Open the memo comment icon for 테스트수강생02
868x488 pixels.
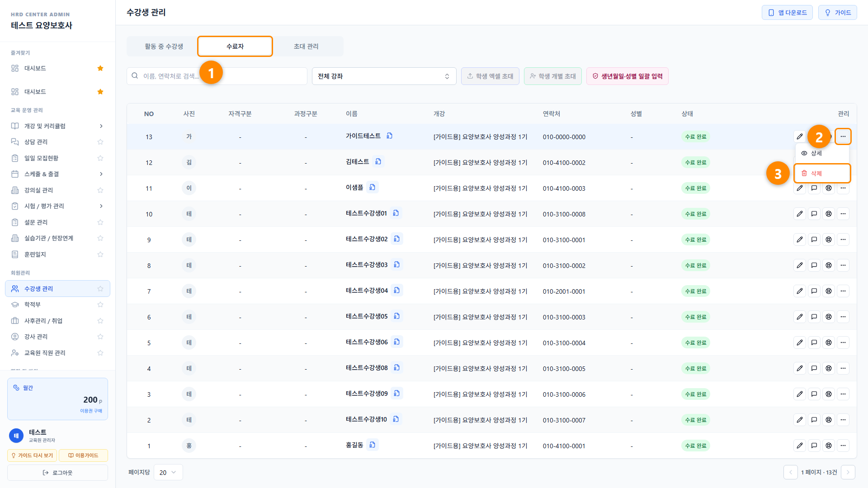coord(814,239)
